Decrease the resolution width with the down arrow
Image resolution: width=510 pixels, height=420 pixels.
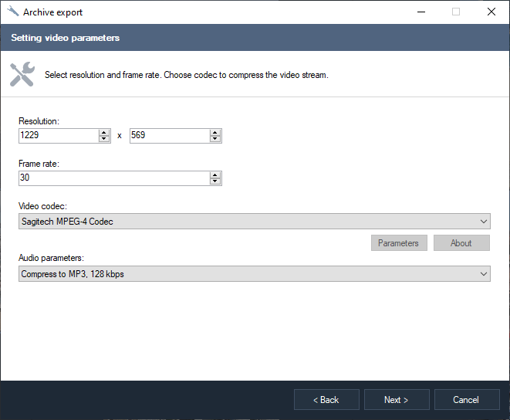click(104, 139)
